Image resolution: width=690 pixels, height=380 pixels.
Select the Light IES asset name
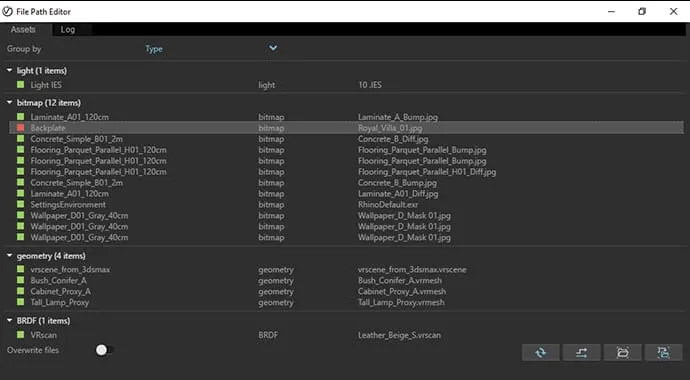coord(46,85)
